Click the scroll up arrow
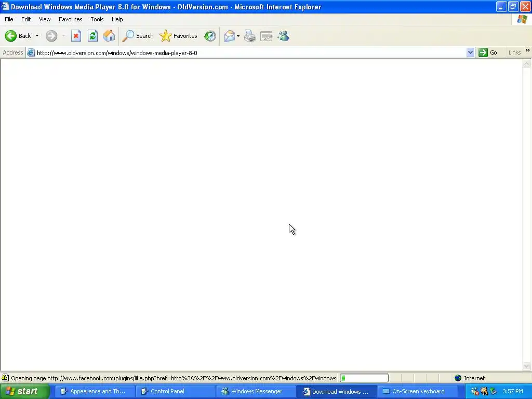 [527, 64]
